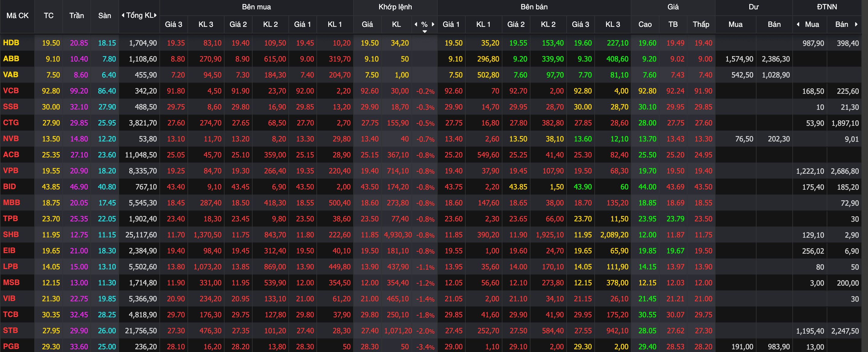Click right arrow after ĐTNN Bán header

(x=856, y=24)
